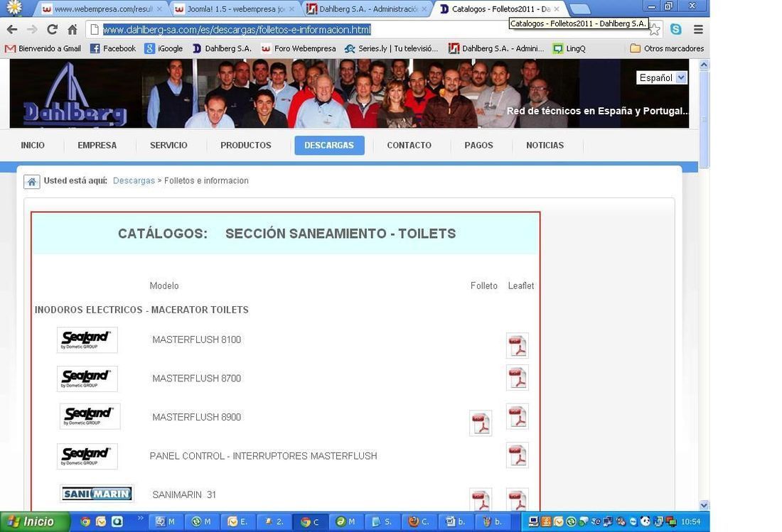This screenshot has width=782, height=532.
Task: Open the Chrome menu hamburger icon
Action: [x=698, y=29]
